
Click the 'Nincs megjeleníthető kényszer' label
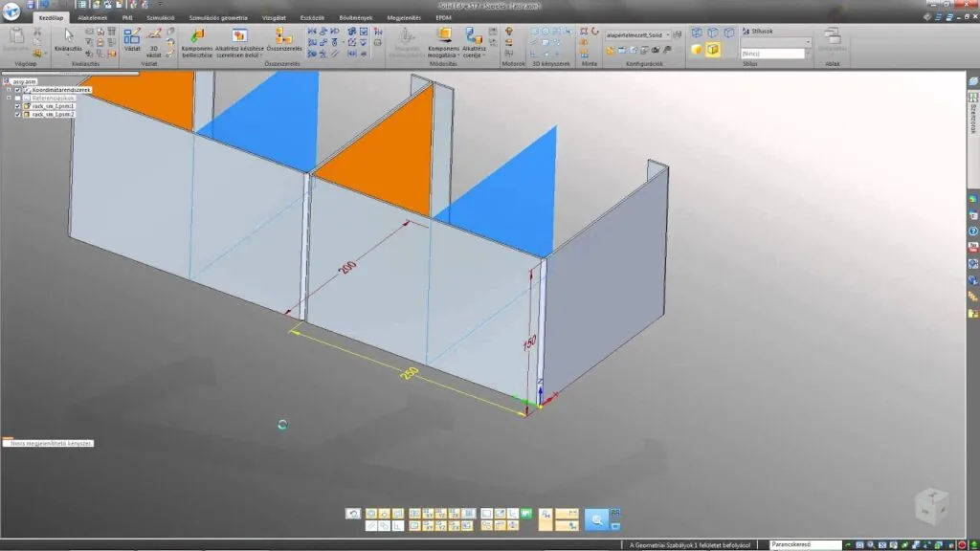point(51,443)
